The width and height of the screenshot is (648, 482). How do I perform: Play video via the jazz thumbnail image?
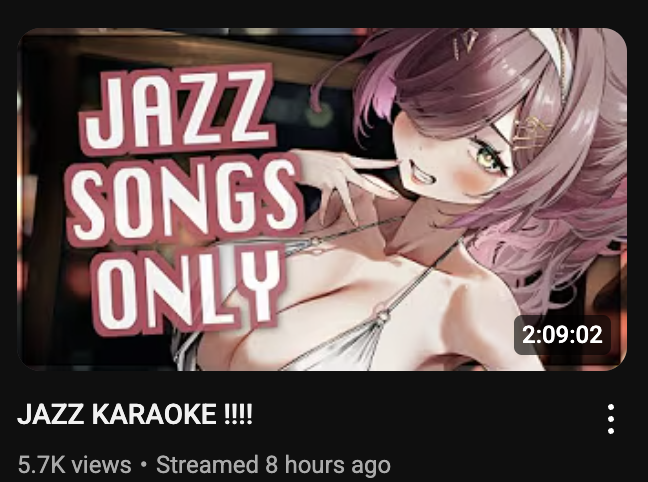tap(322, 199)
